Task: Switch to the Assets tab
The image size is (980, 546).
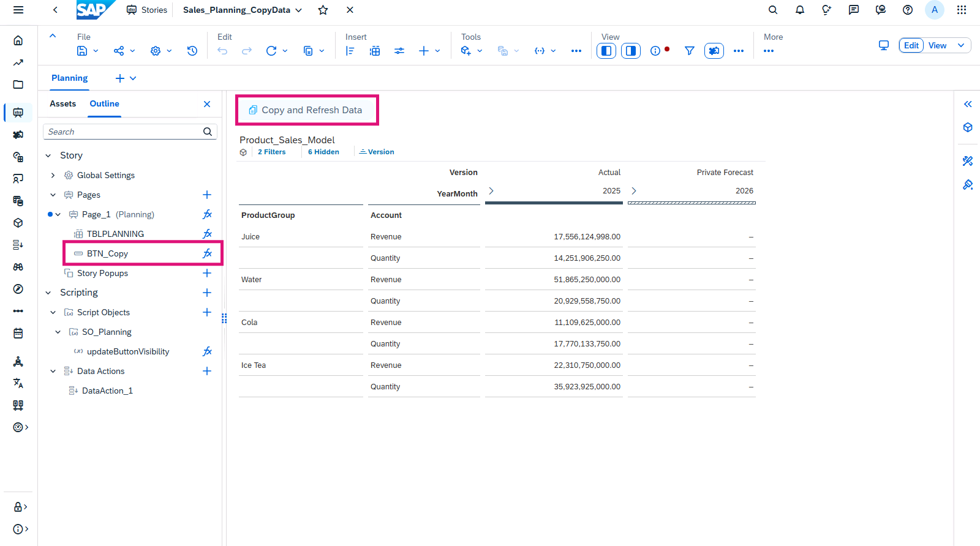Action: coord(62,103)
